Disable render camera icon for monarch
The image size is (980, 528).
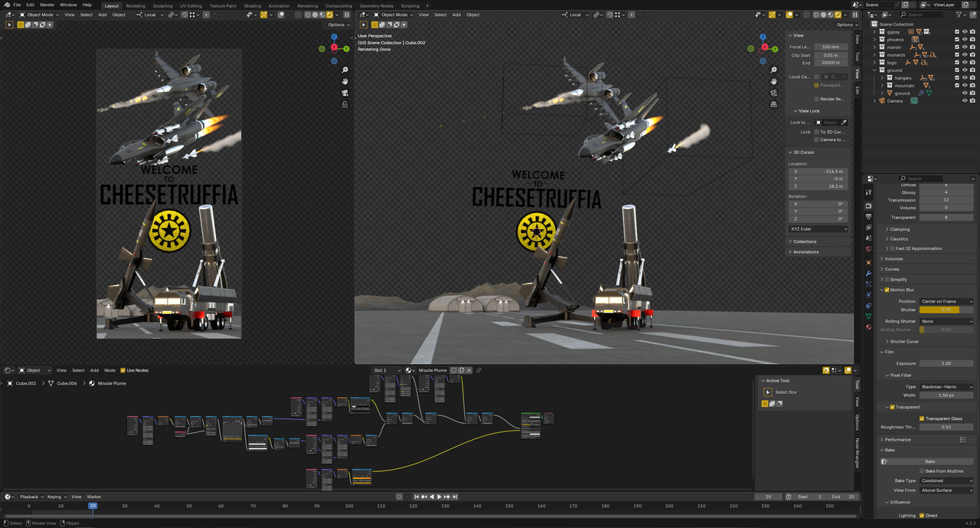[972, 55]
